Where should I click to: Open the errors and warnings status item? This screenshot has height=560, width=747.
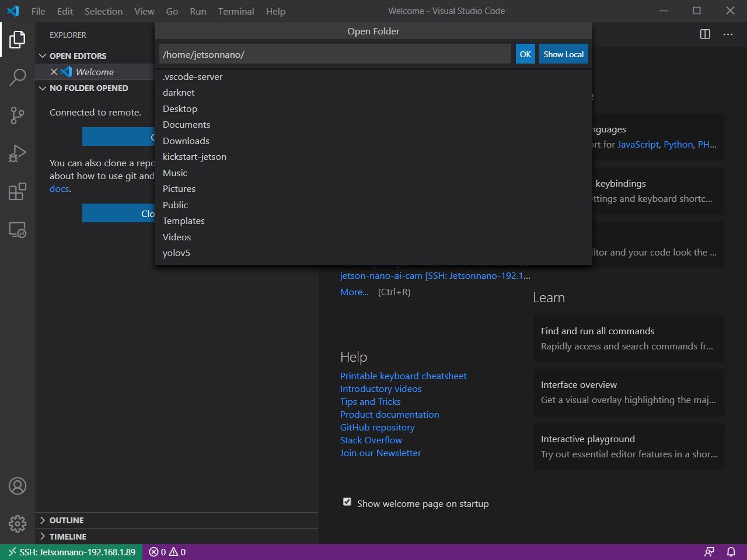click(167, 552)
